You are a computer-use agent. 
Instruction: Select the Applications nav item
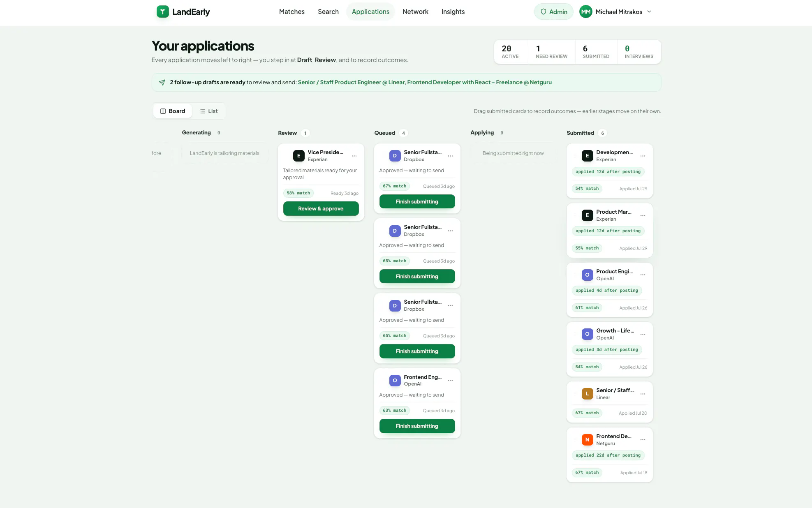(x=370, y=12)
